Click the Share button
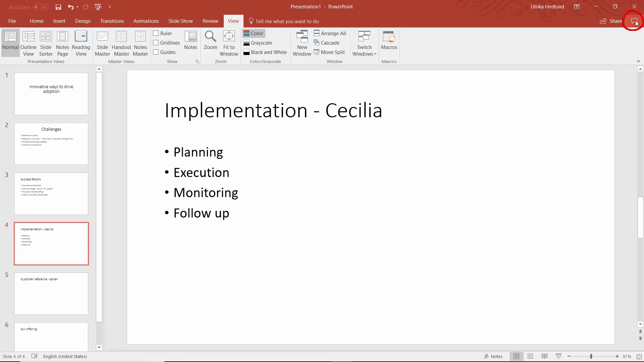This screenshot has height=362, width=644. [611, 21]
